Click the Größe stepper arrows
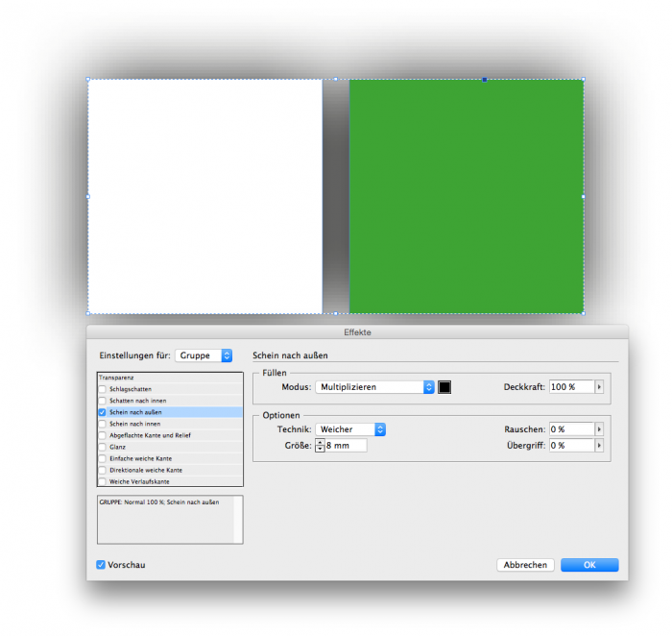672x636 pixels. [320, 446]
